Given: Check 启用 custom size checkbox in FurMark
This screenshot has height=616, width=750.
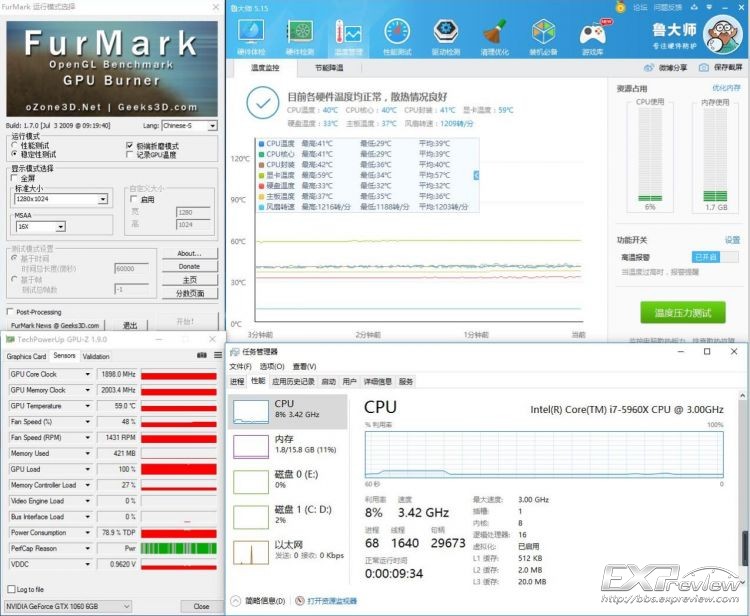Looking at the screenshot, I should 134,199.
